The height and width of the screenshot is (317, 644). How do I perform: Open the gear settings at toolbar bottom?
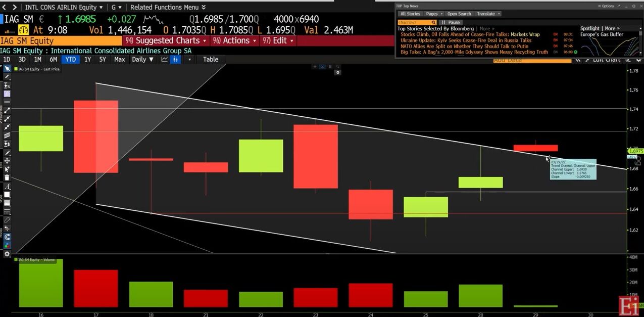[x=7, y=254]
